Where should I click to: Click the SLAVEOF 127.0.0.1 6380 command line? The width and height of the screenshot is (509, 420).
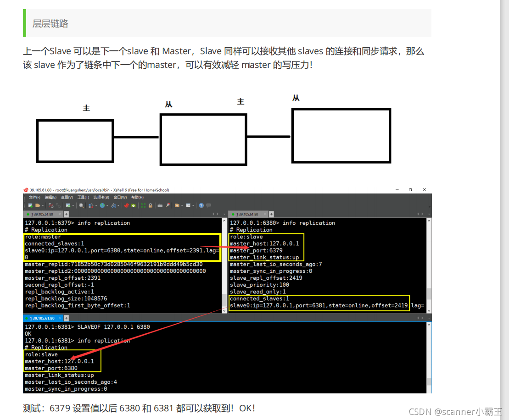click(x=87, y=327)
